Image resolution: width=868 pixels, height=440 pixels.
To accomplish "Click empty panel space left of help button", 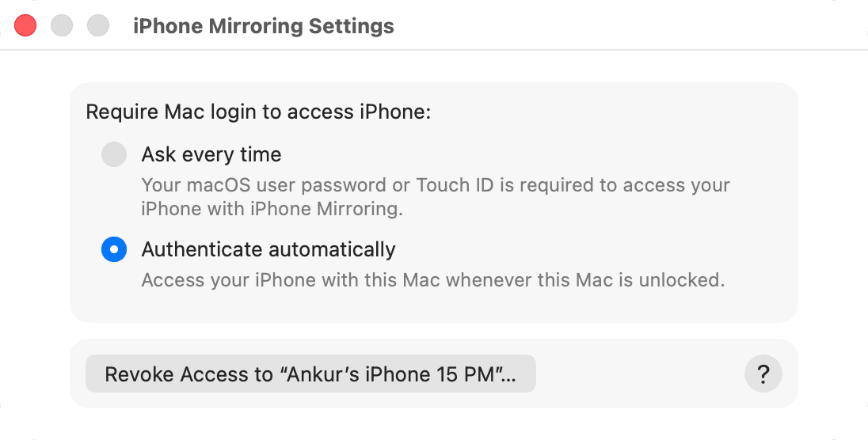I will pyautogui.click(x=641, y=374).
